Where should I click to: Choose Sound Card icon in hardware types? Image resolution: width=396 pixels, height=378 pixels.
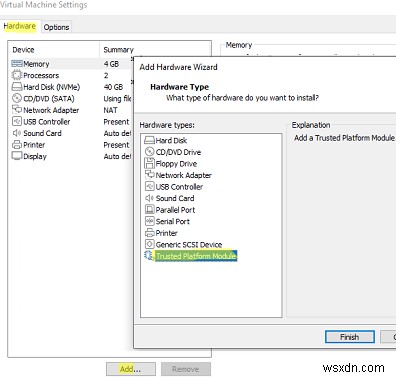[x=150, y=198]
